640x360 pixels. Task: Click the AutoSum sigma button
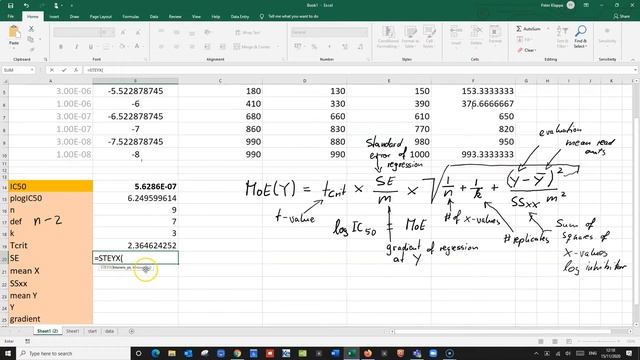tap(529, 29)
